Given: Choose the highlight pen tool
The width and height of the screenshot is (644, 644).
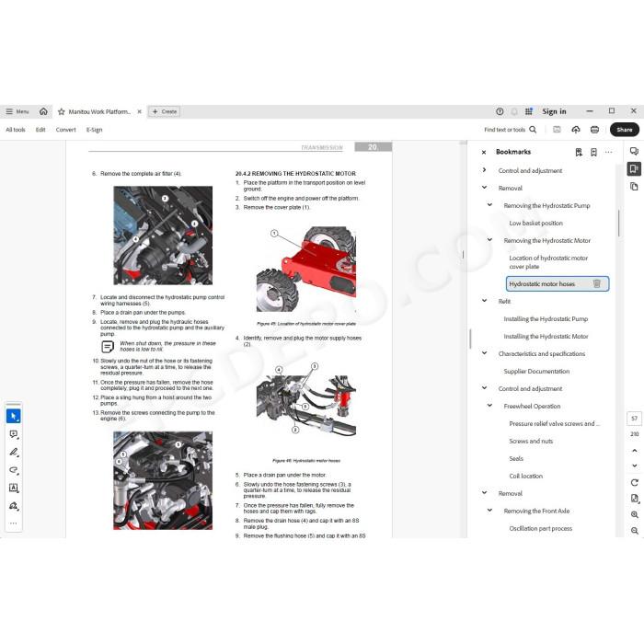Looking at the screenshot, I should point(14,453).
